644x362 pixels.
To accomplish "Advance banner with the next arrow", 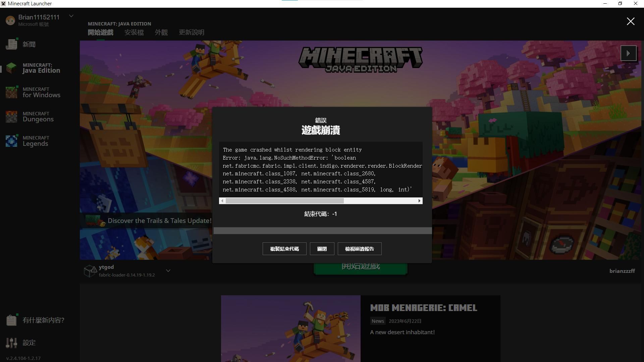I will click(629, 53).
